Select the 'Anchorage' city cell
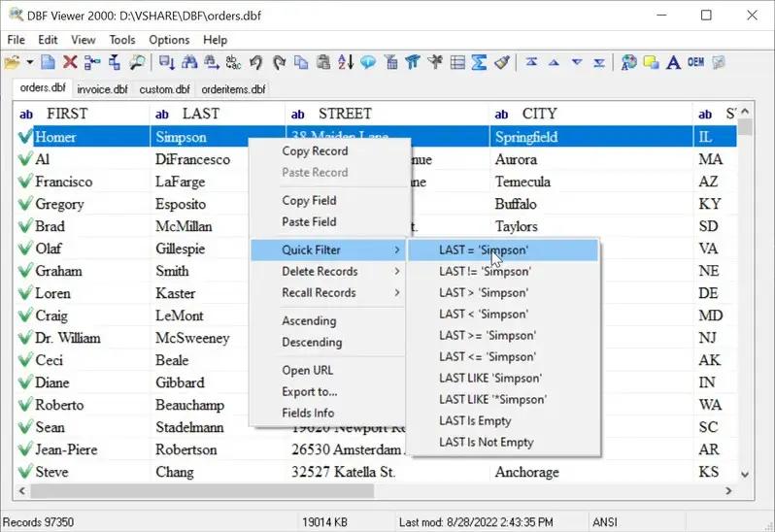This screenshot has width=775, height=532. tap(590, 472)
